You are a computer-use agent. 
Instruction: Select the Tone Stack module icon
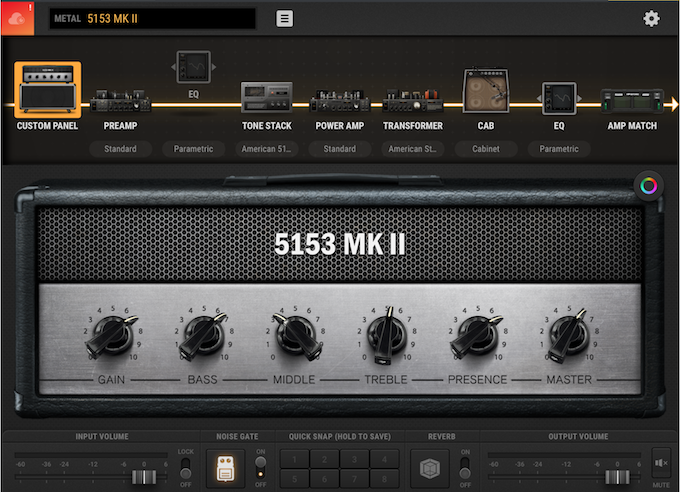(x=267, y=98)
